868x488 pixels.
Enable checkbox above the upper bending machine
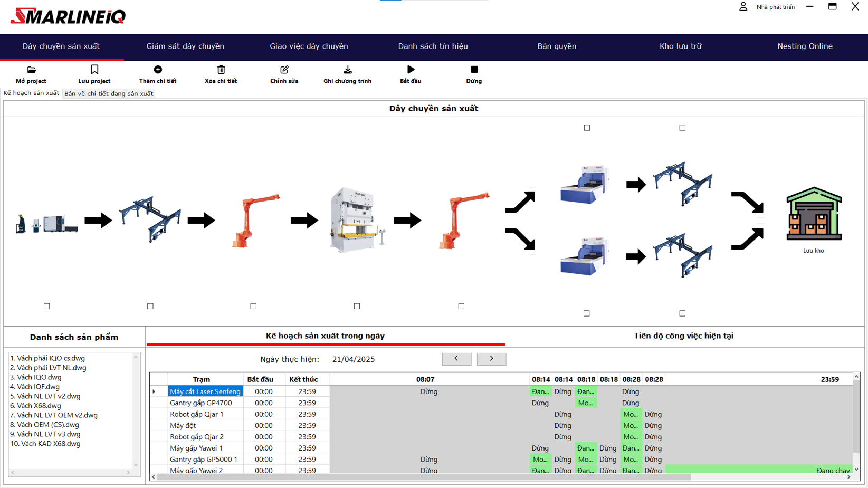tap(587, 128)
